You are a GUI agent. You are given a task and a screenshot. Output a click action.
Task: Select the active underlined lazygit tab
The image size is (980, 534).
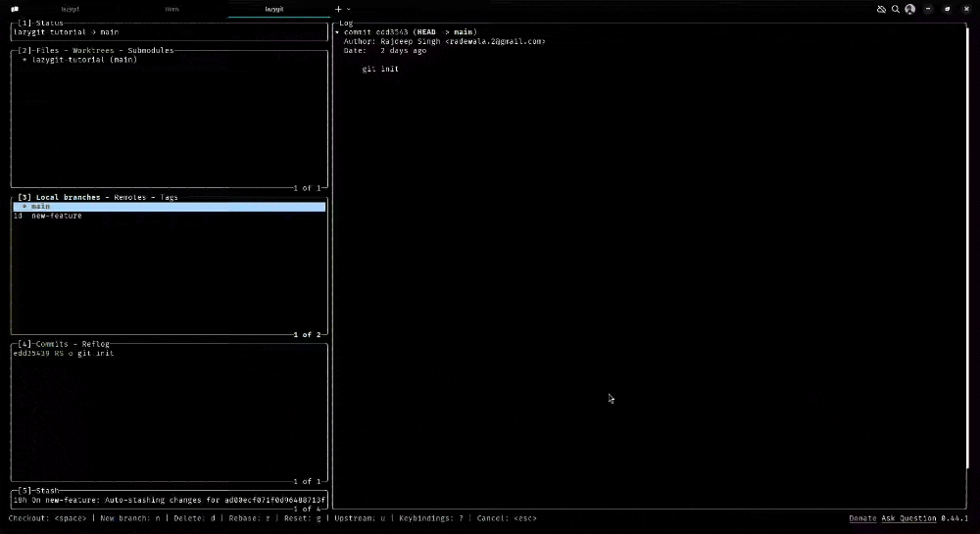[274, 10]
